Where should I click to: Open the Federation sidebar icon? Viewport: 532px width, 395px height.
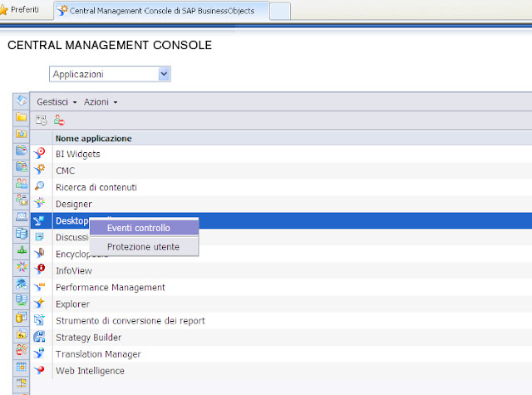tap(22, 284)
